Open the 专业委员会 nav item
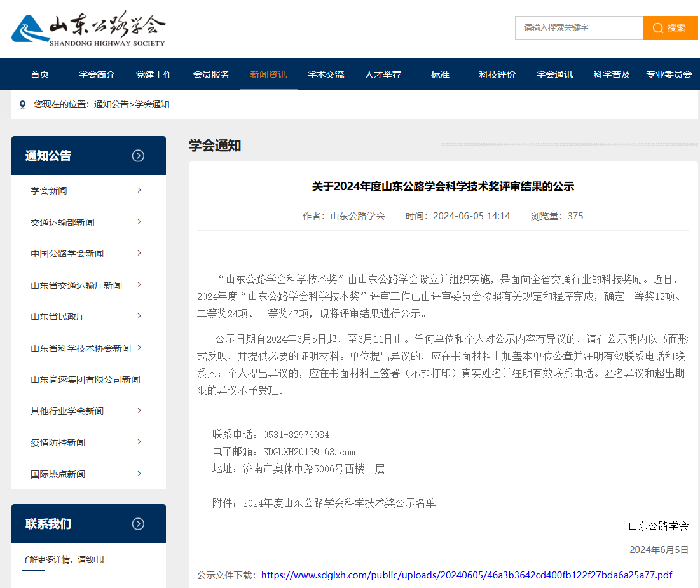Screen dimensions: 700x588 click(669, 74)
